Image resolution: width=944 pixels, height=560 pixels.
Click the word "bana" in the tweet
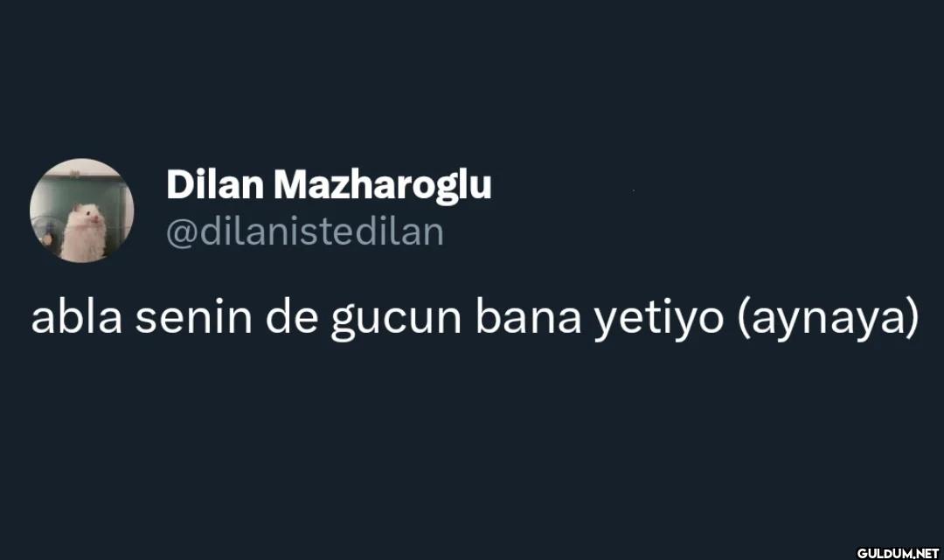click(x=528, y=319)
